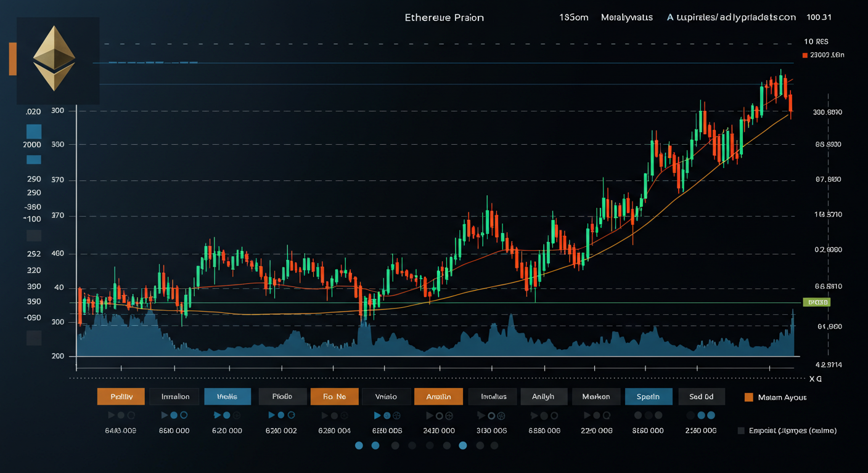Click the gold Ethereum diamond logo
Image resolution: width=868 pixels, height=473 pixels.
[54, 59]
